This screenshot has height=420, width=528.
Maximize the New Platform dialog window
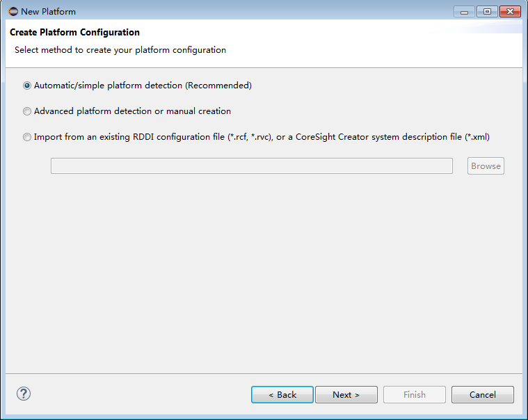(487, 11)
